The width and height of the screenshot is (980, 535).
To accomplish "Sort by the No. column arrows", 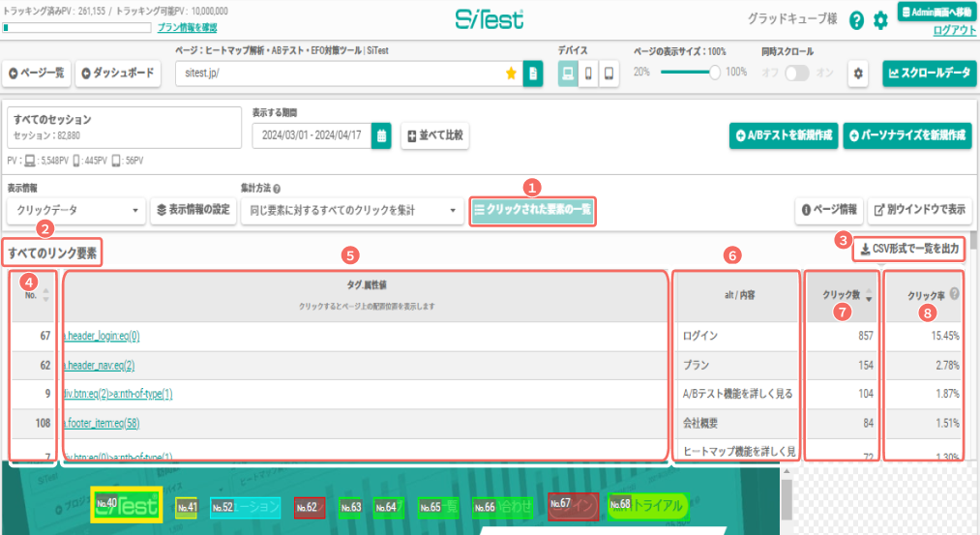I will 45,295.
